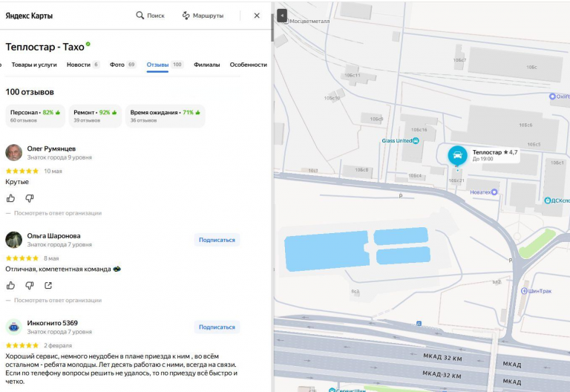570x392 pixels.
Task: Subscribe to Ольга Шаронова
Action: tap(217, 240)
